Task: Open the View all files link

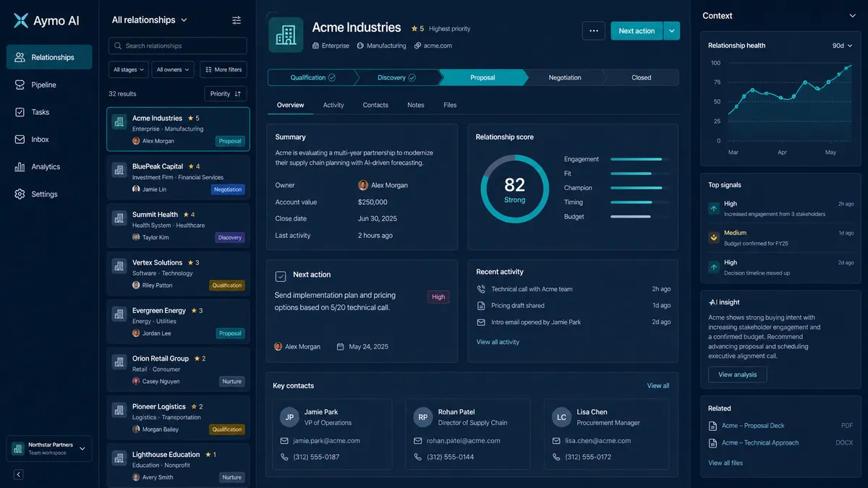Action: coord(726,463)
